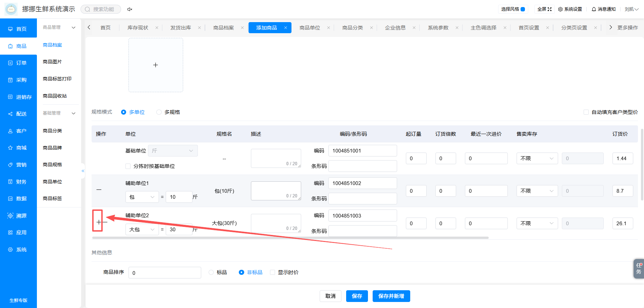This screenshot has height=308, width=644.
Task: Open the 更多操作 tab actions
Action: pos(628,28)
